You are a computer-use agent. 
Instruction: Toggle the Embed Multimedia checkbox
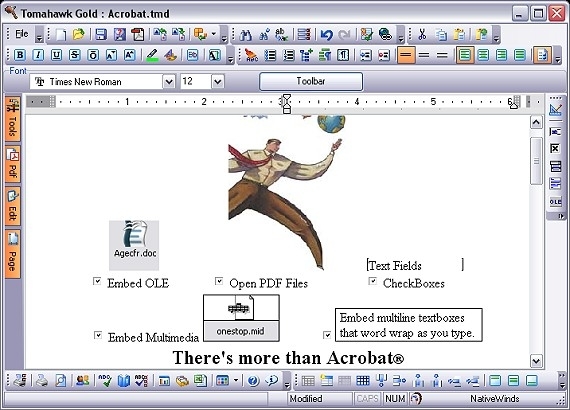click(x=98, y=335)
